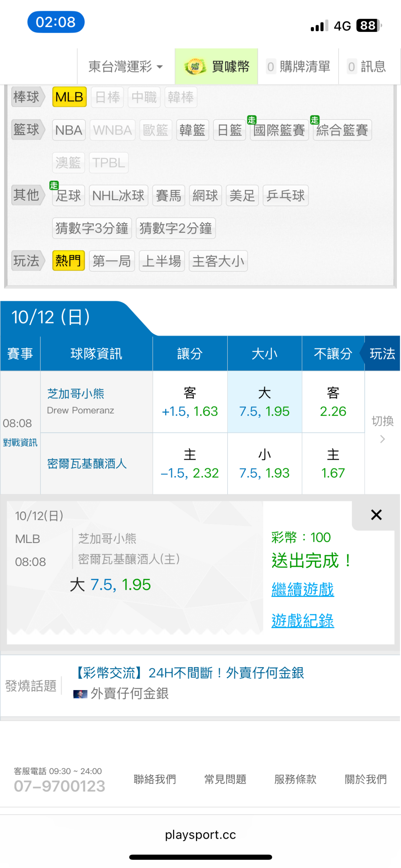
Task: Switch play type to 主客大小
Action: point(218,261)
